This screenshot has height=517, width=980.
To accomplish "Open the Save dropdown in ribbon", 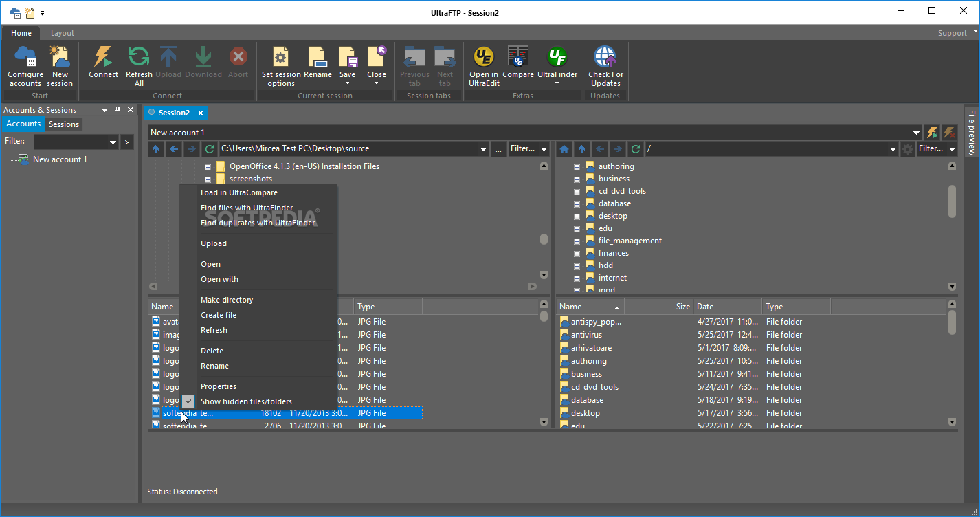I will (347, 83).
